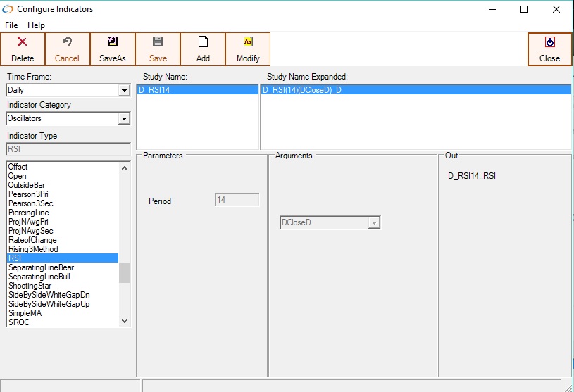The image size is (574, 392).
Task: Close the Configure Indicators window via Close icon
Action: click(x=549, y=43)
